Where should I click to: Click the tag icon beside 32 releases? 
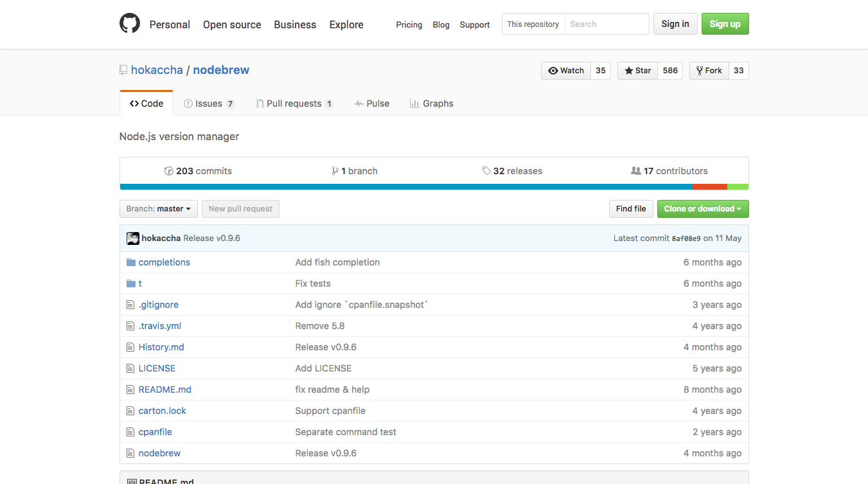click(486, 171)
